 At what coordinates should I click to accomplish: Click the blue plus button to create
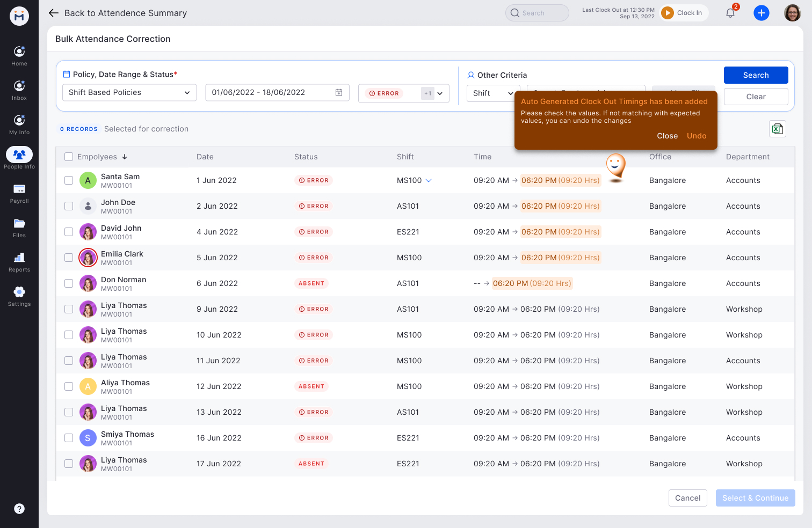(762, 12)
